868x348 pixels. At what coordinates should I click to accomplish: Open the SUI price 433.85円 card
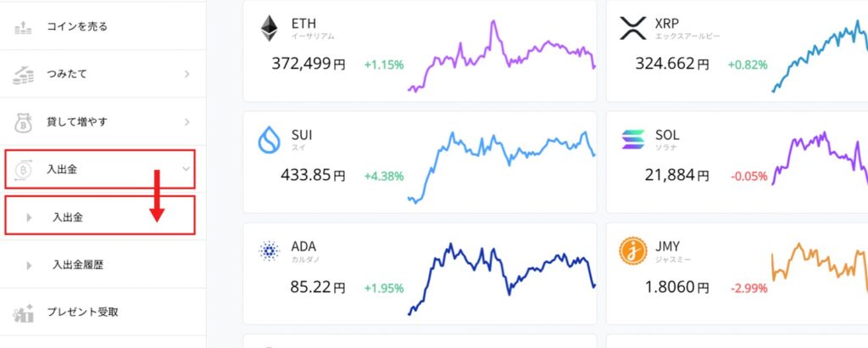click(x=314, y=176)
